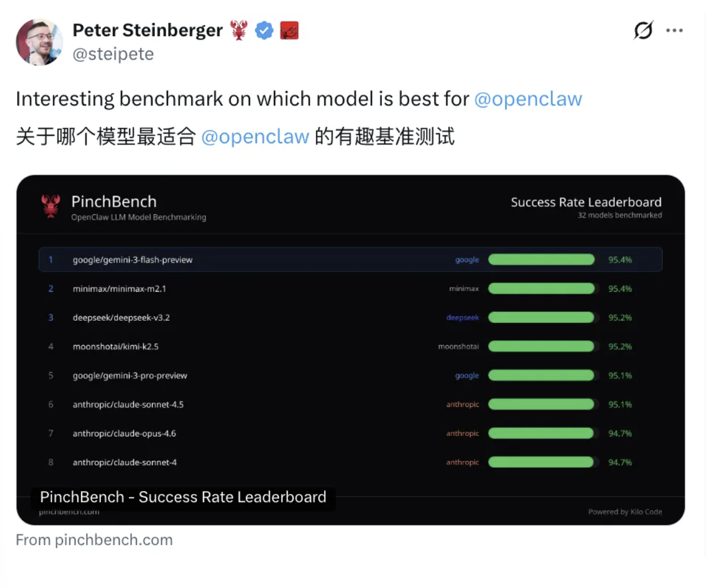Image resolution: width=711 pixels, height=588 pixels.
Task: Open Peter Steinberger's display name
Action: 147,30
